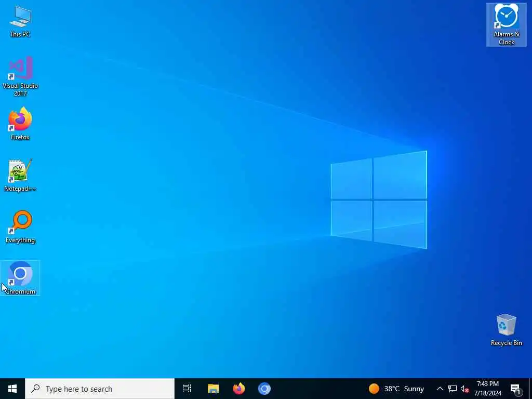Show hidden system tray icons
The height and width of the screenshot is (399, 532).
[x=440, y=389]
